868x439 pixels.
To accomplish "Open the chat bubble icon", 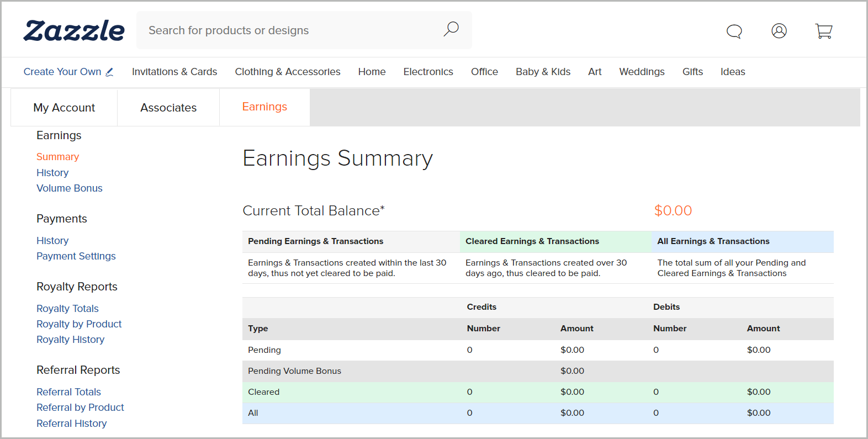I will click(734, 31).
